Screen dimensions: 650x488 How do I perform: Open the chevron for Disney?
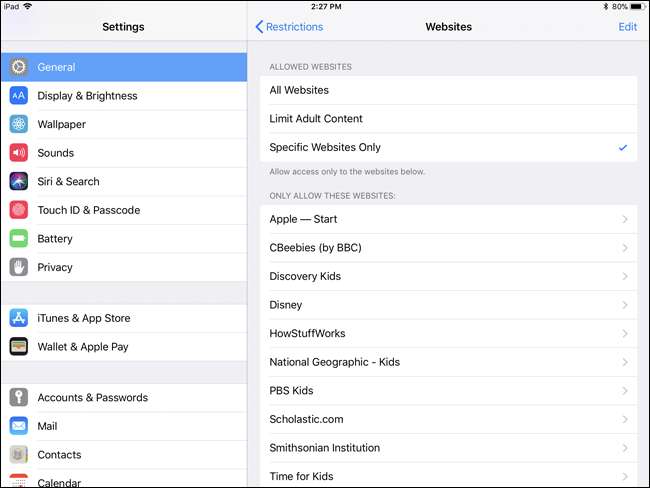click(x=625, y=305)
